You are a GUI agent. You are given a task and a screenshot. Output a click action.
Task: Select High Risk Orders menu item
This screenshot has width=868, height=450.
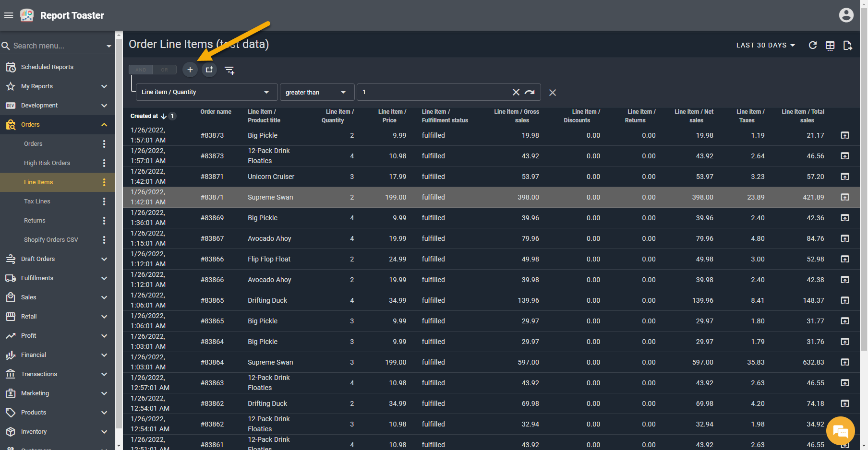(x=47, y=163)
